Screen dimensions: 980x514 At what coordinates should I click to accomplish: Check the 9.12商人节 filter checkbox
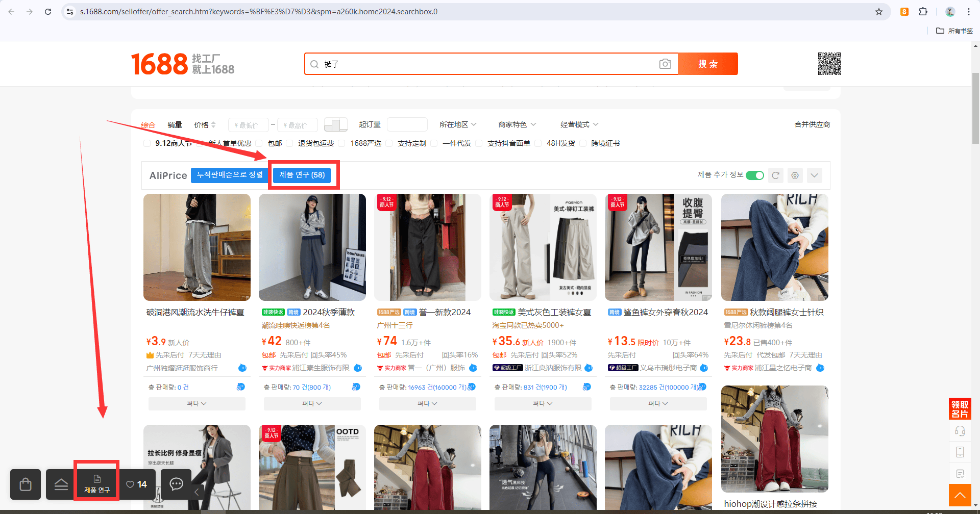pos(147,143)
